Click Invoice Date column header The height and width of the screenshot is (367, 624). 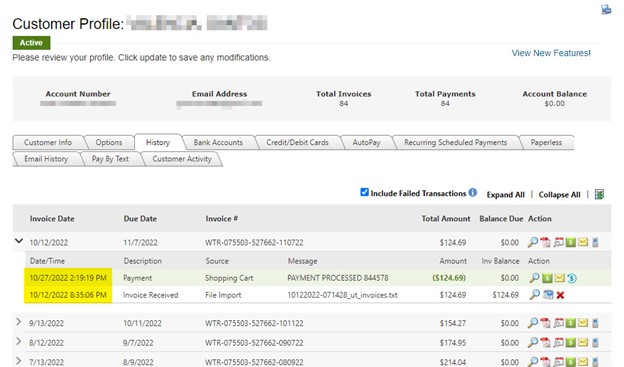[x=52, y=219]
